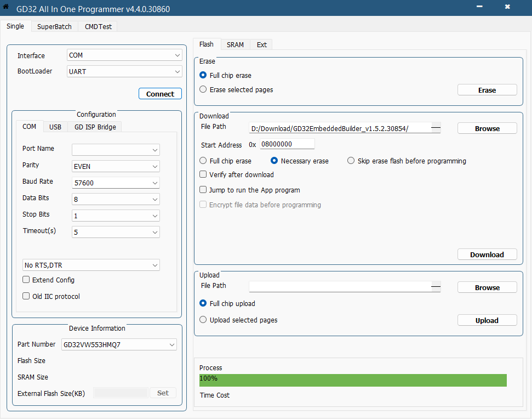Open the Upload File Path history dropdown
Viewport: 532px width, 419px height.
point(436,287)
